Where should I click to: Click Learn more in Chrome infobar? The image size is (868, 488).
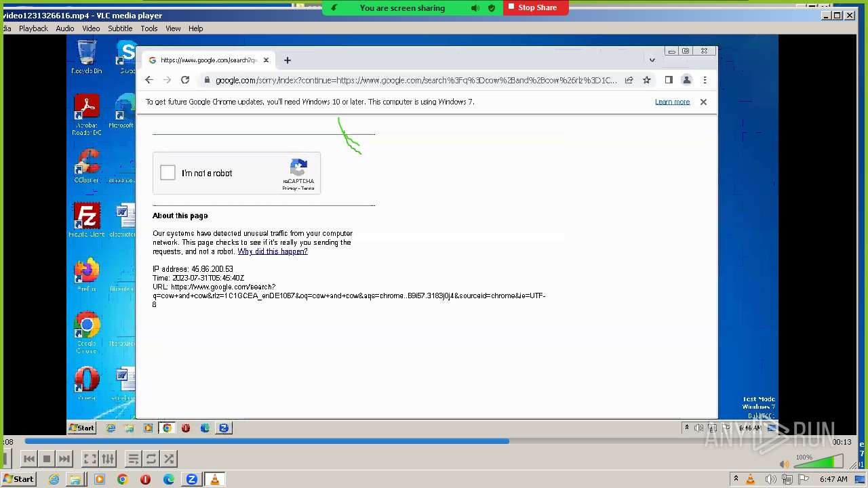672,102
